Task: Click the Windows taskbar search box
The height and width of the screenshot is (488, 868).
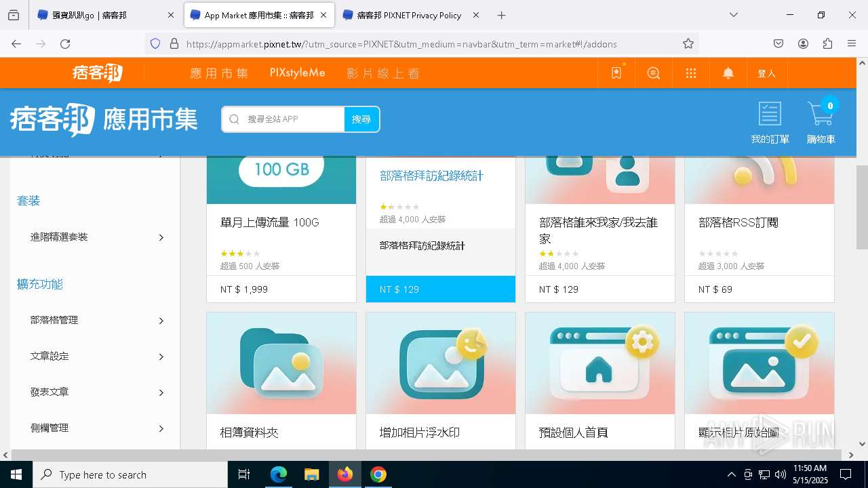Action: (x=130, y=474)
